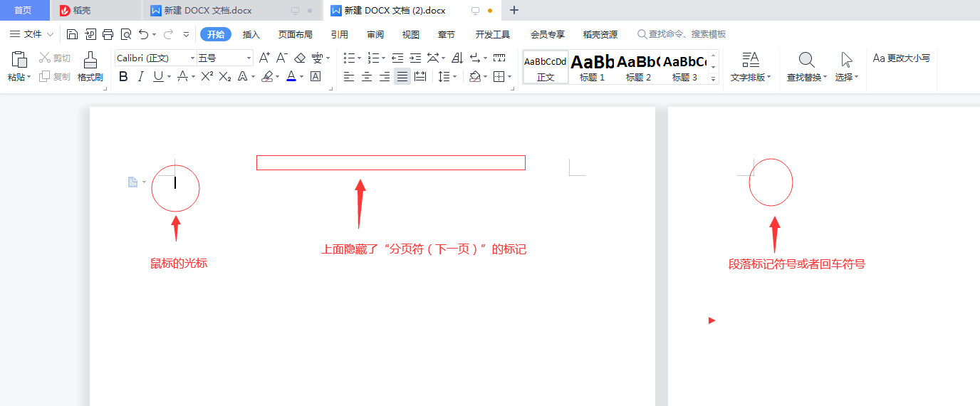Apply the 标题 2 style
Image resolution: width=980 pixels, height=406 pixels.
638,67
